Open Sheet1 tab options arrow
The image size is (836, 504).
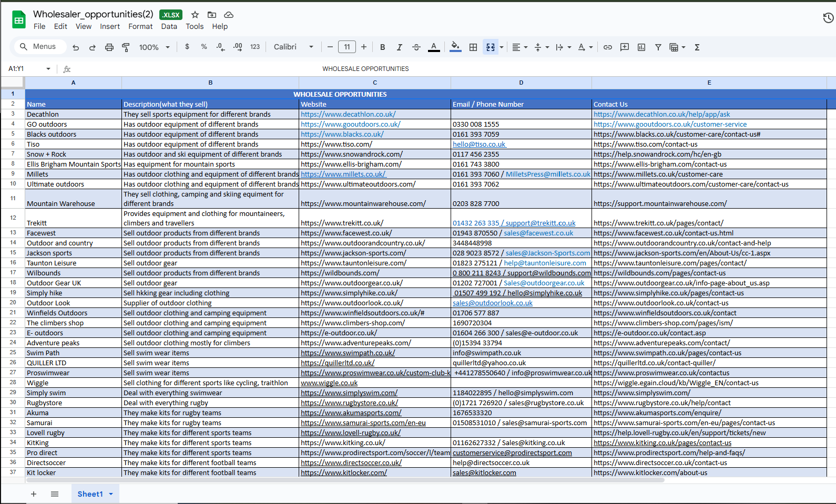click(x=111, y=494)
